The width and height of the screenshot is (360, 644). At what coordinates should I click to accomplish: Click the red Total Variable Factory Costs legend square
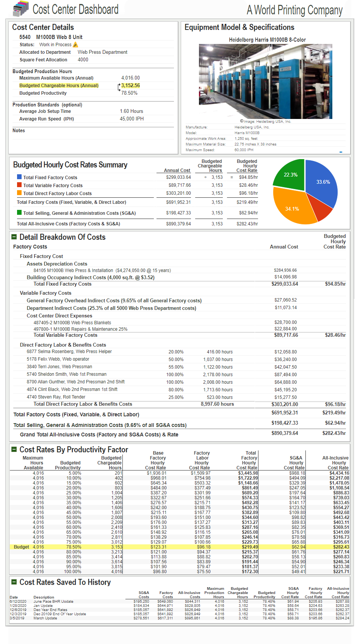point(19,185)
